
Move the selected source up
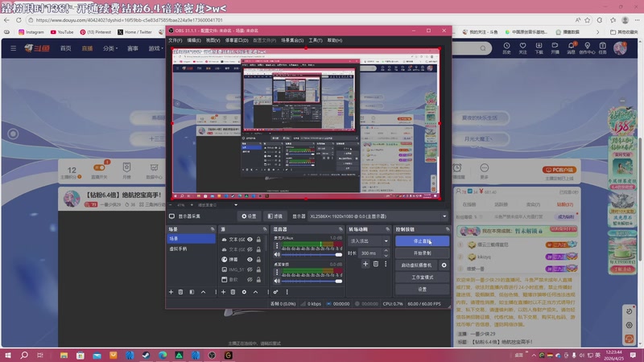[255, 292]
